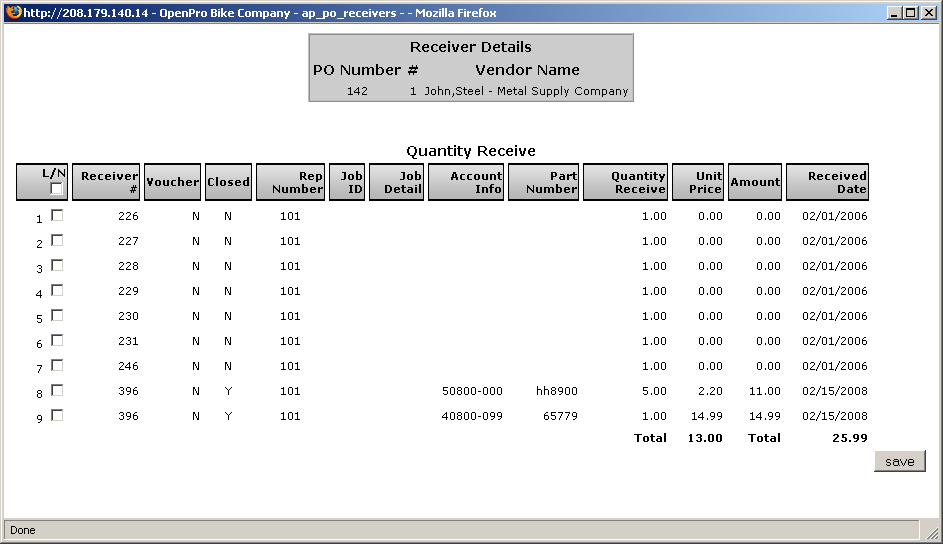Screen dimensions: 943x544
Task: Click the Firefox icon in title bar
Action: coord(13,12)
